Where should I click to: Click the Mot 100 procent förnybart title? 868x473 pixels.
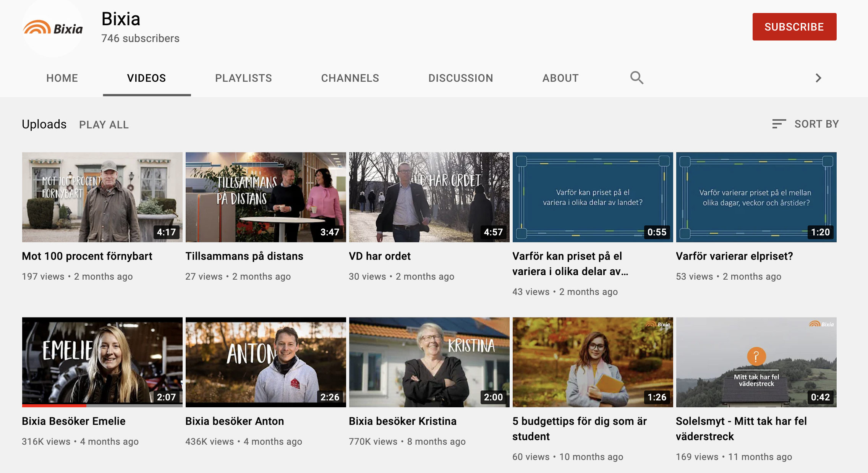tap(87, 256)
